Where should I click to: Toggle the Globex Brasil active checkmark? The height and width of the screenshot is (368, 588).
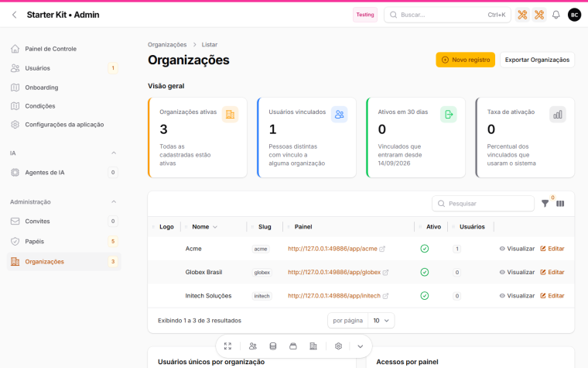coord(425,272)
